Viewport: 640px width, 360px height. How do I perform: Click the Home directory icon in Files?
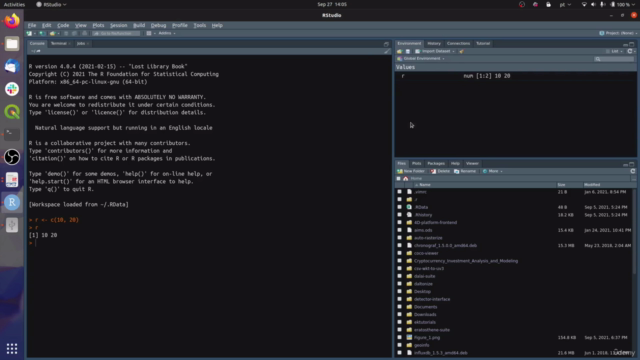(406, 179)
